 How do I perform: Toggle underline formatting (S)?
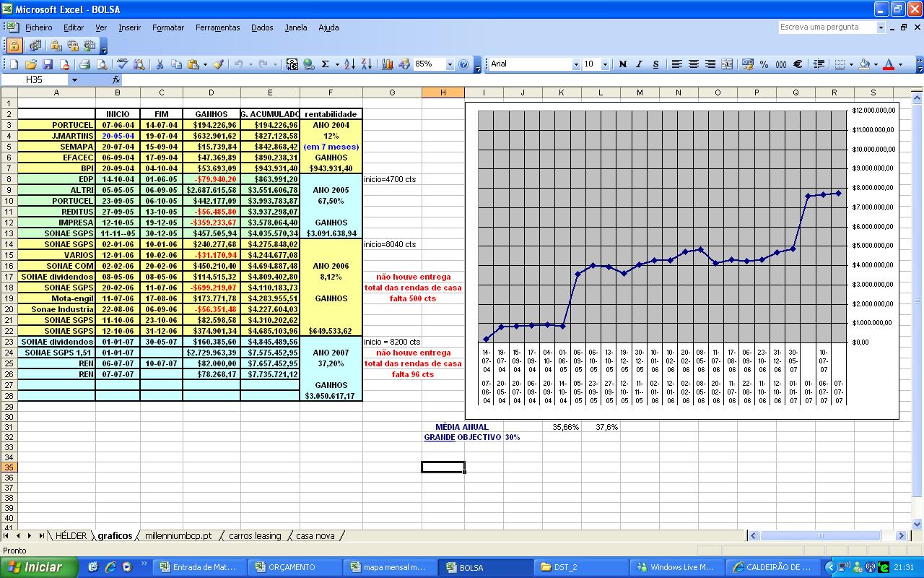click(x=655, y=64)
